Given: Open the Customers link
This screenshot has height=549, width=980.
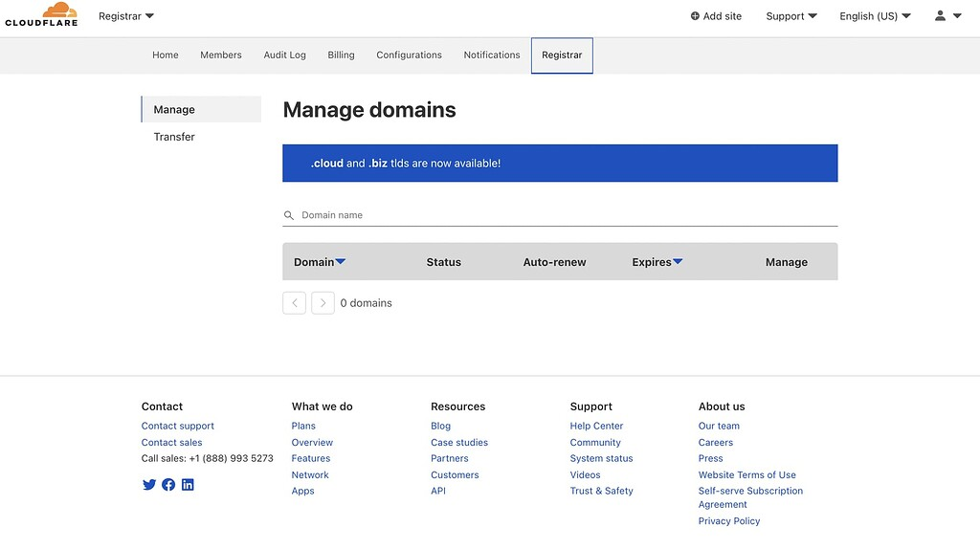Looking at the screenshot, I should [x=455, y=474].
